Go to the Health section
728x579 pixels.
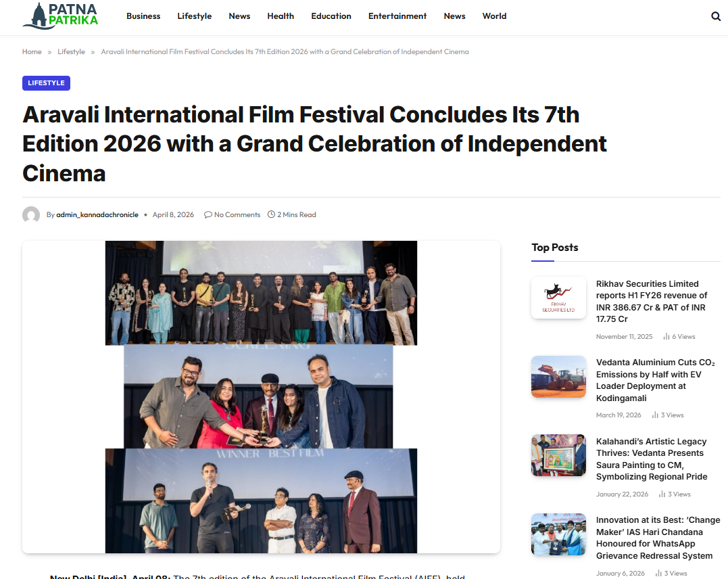point(281,16)
